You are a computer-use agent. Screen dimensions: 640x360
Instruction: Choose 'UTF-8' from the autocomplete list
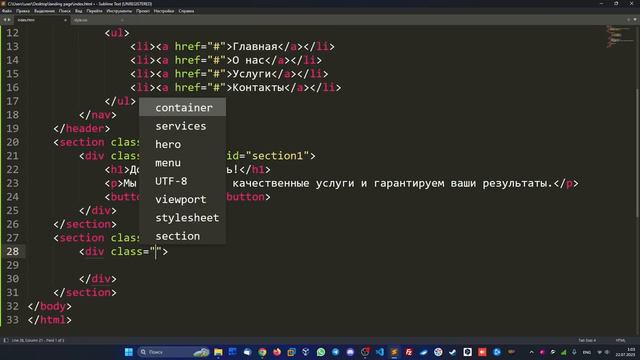(x=182, y=181)
